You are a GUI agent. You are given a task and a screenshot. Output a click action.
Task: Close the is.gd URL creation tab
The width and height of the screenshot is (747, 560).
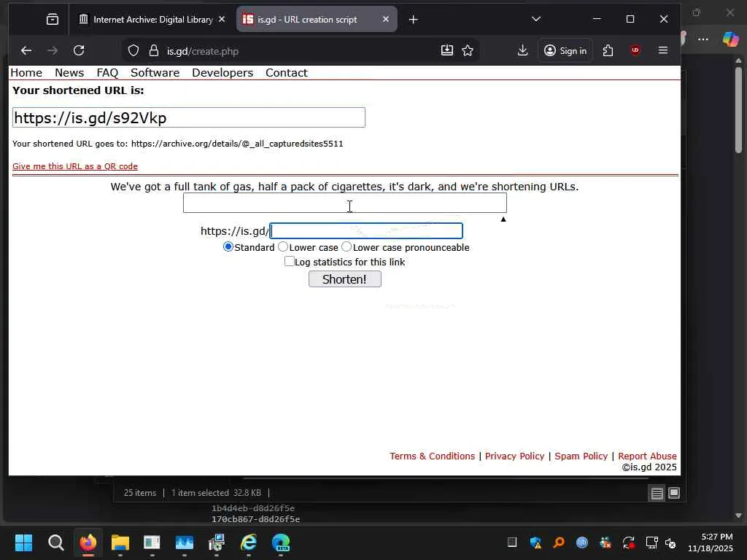[386, 19]
